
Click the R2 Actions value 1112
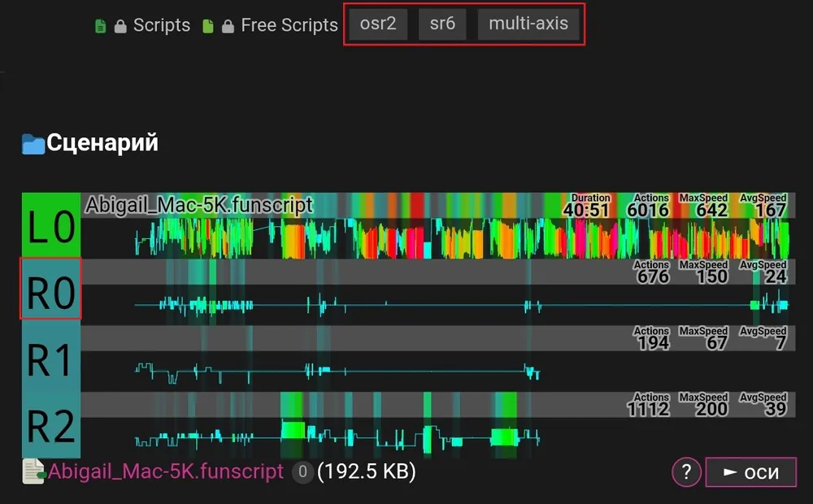648,409
